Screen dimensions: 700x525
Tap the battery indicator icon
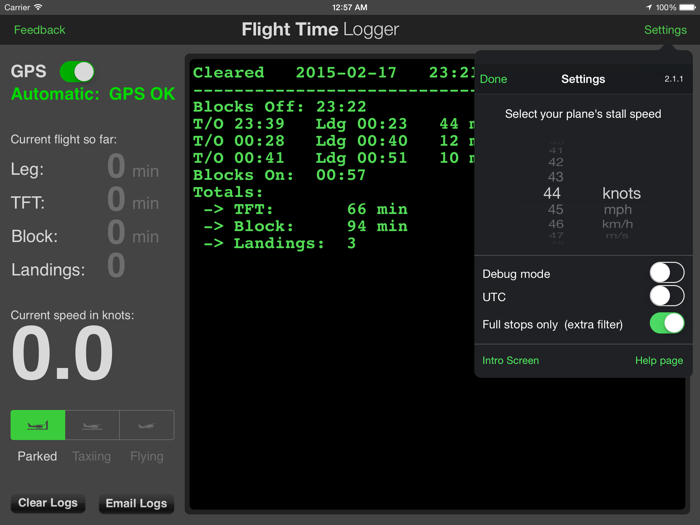coord(688,7)
